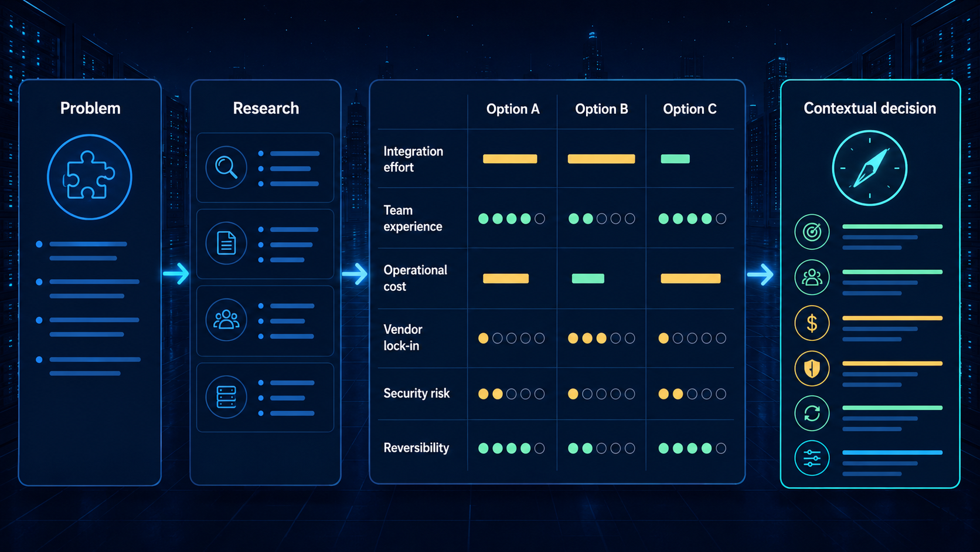This screenshot has height=552, width=980.
Task: Click the arrow between Problem and Research
Action: 176,273
